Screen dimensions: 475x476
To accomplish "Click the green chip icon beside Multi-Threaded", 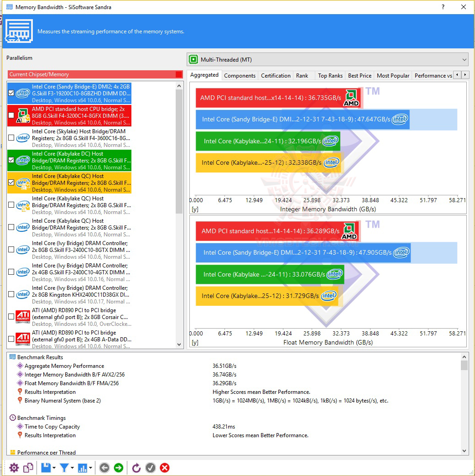I will click(193, 59).
